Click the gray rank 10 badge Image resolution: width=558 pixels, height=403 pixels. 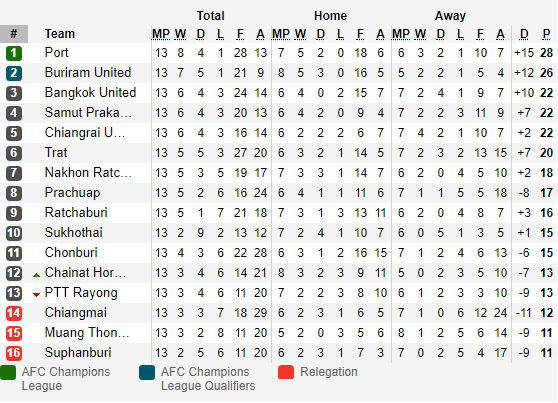click(14, 233)
